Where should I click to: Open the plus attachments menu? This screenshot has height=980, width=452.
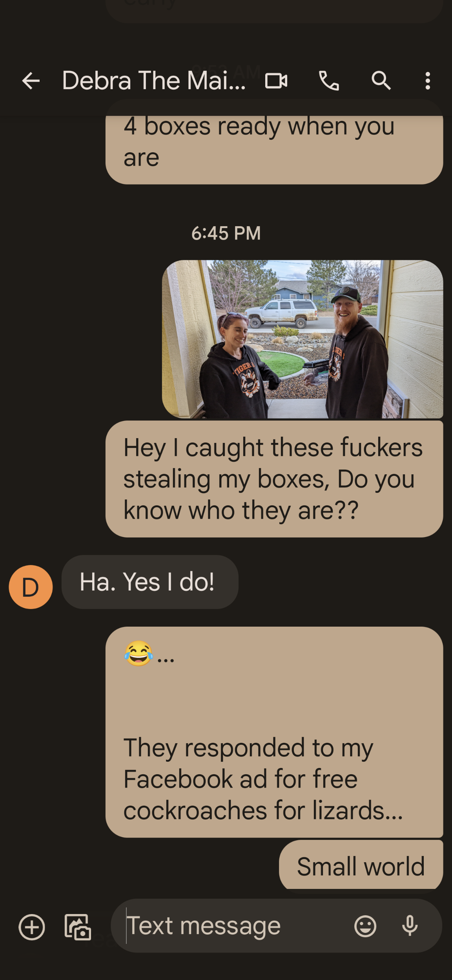(x=32, y=927)
